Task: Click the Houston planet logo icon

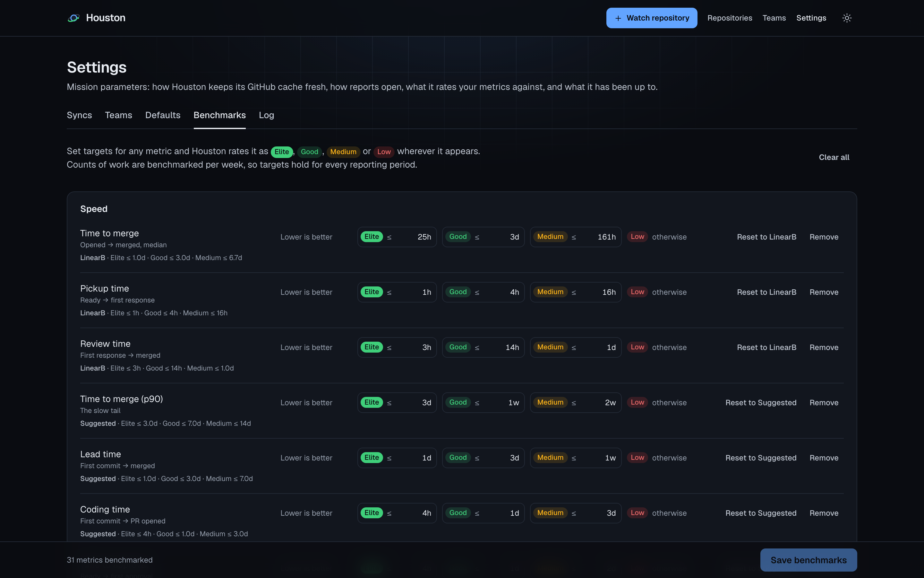Action: click(x=73, y=18)
